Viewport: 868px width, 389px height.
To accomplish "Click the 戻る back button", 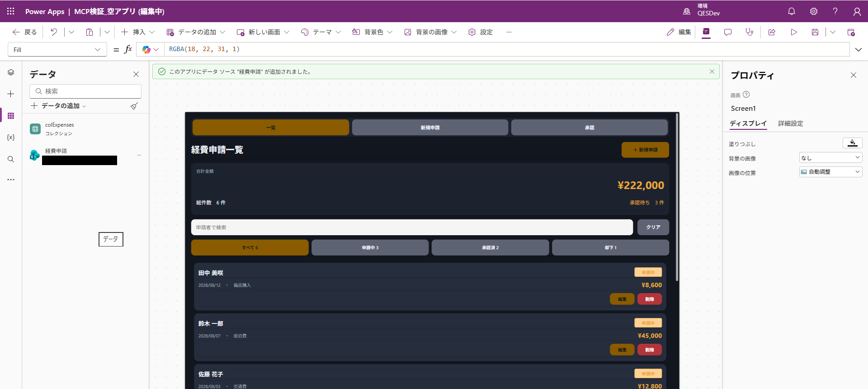I will (24, 32).
